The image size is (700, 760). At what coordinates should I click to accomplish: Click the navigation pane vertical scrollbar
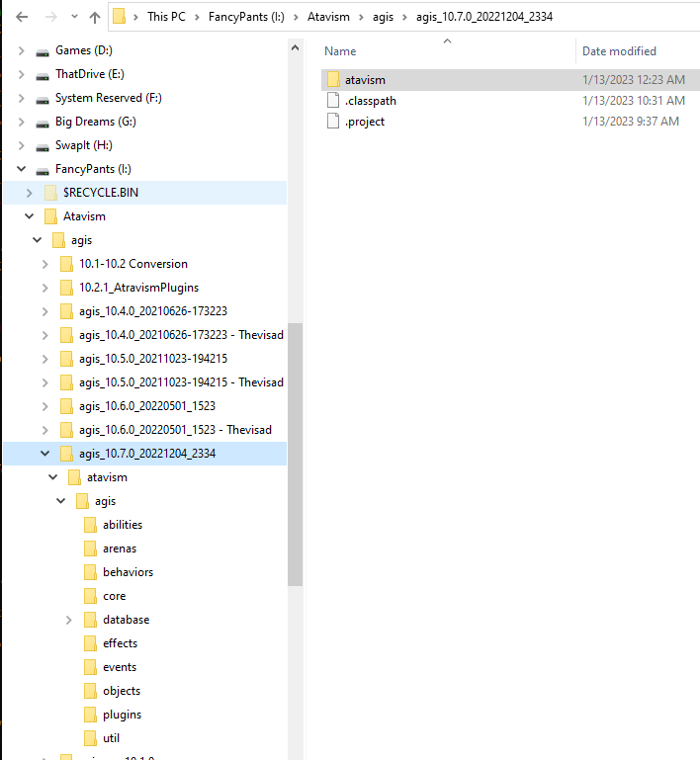pyautogui.click(x=295, y=455)
